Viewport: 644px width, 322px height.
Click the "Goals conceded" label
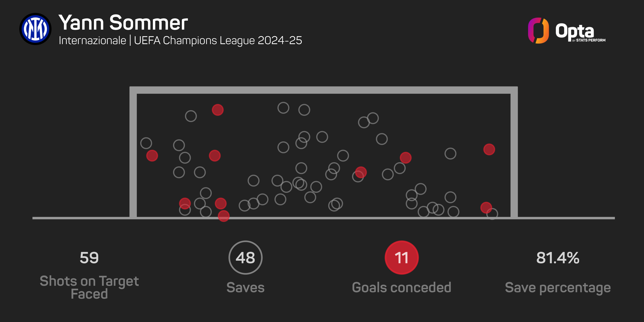coord(402,288)
